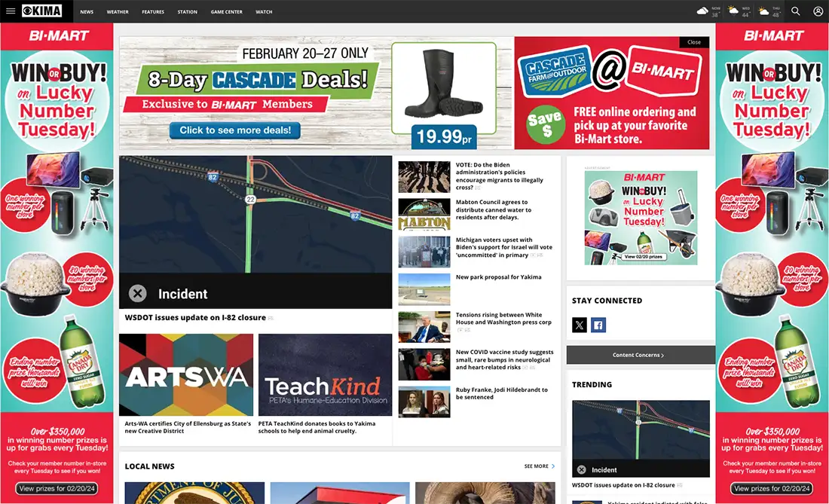Image resolution: width=829 pixels, height=504 pixels.
Task: Expand the See More chevron arrow
Action: point(553,466)
